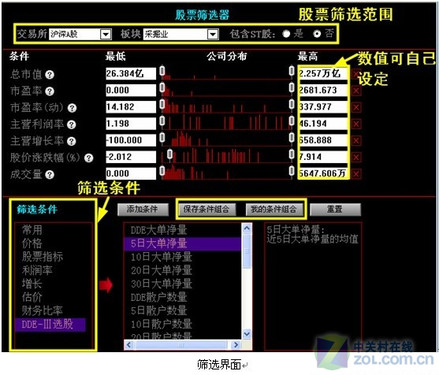The image size is (439, 375).
Task: Select 常用 in 筛选条件 category list
Action: [32, 230]
